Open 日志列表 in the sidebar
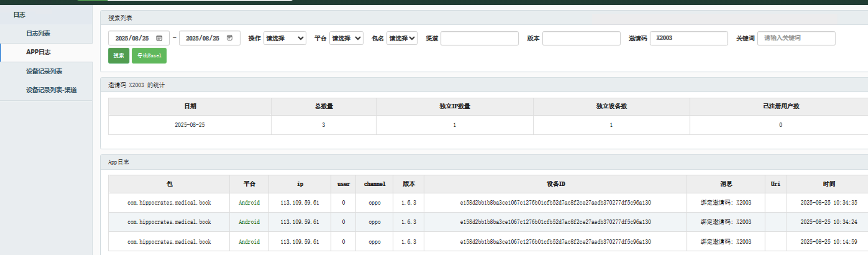This screenshot has height=255, width=868. 38,33
